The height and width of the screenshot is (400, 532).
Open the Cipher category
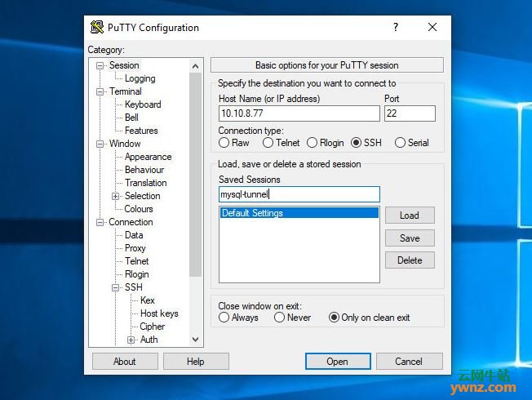(153, 327)
